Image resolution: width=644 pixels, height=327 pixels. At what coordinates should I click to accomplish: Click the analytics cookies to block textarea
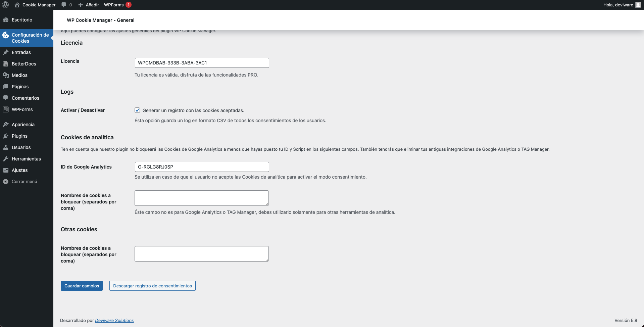pos(202,198)
